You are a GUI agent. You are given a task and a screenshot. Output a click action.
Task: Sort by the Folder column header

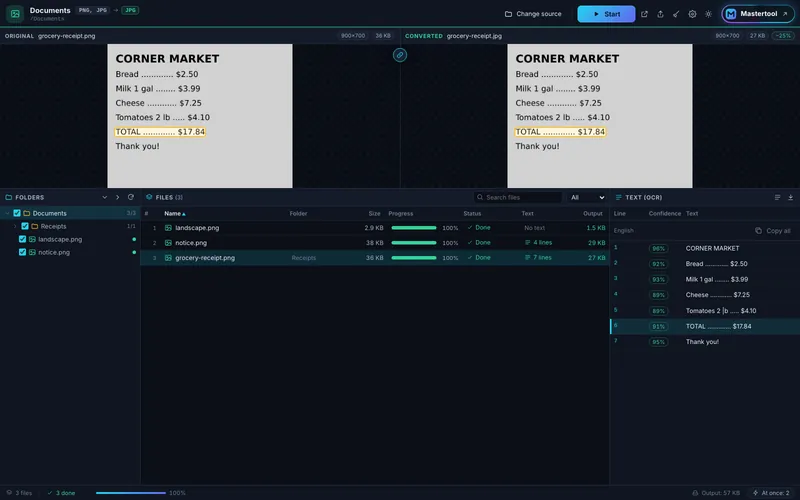(298, 214)
